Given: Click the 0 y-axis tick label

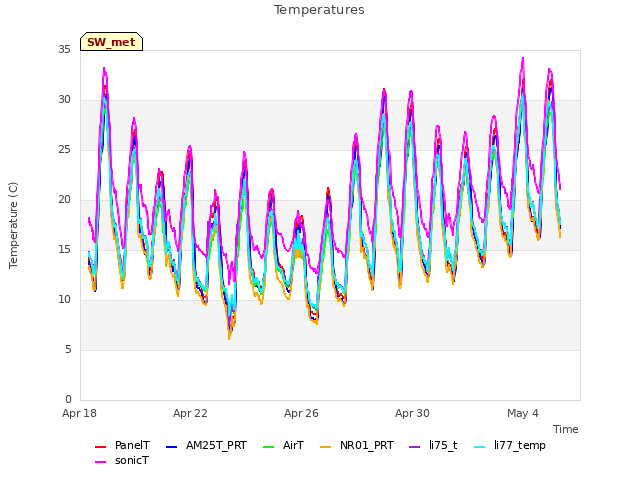Looking at the screenshot, I should 68,400.
